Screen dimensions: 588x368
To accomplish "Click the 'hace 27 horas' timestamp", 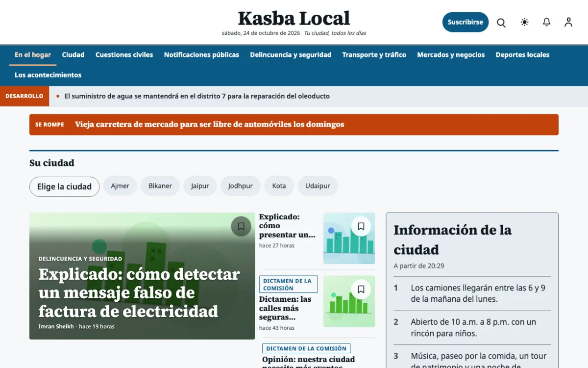I will 277,245.
